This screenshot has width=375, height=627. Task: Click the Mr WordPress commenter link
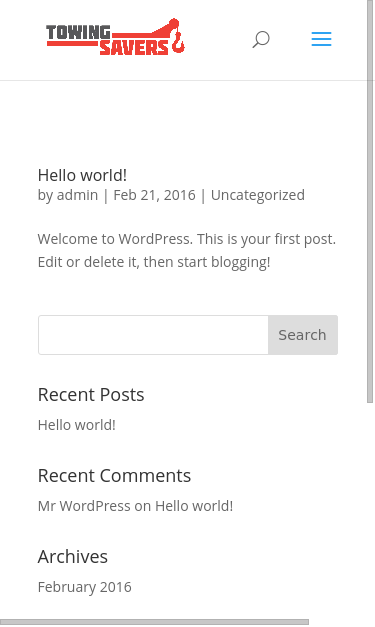click(84, 506)
